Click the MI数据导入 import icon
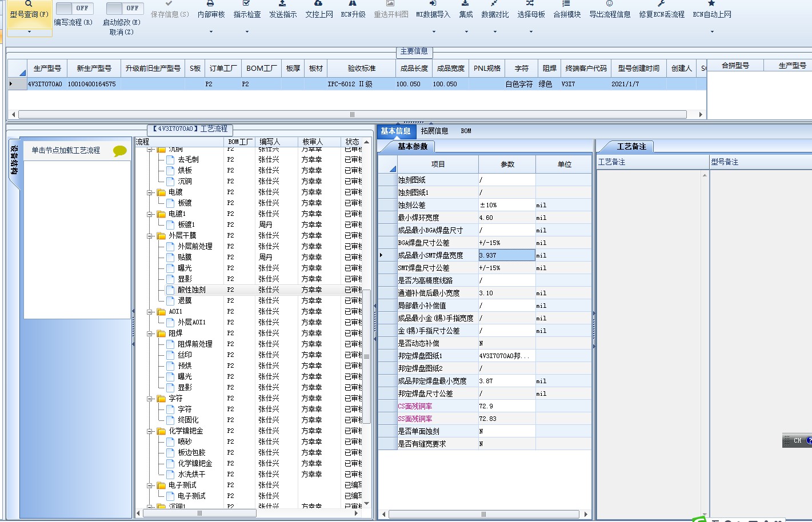The height and width of the screenshot is (522, 812). coord(433,3)
